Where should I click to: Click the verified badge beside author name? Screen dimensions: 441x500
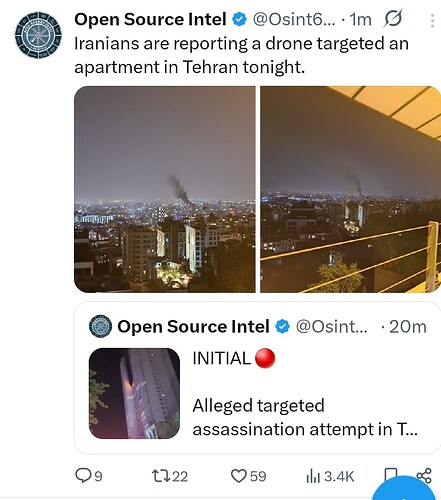(239, 19)
